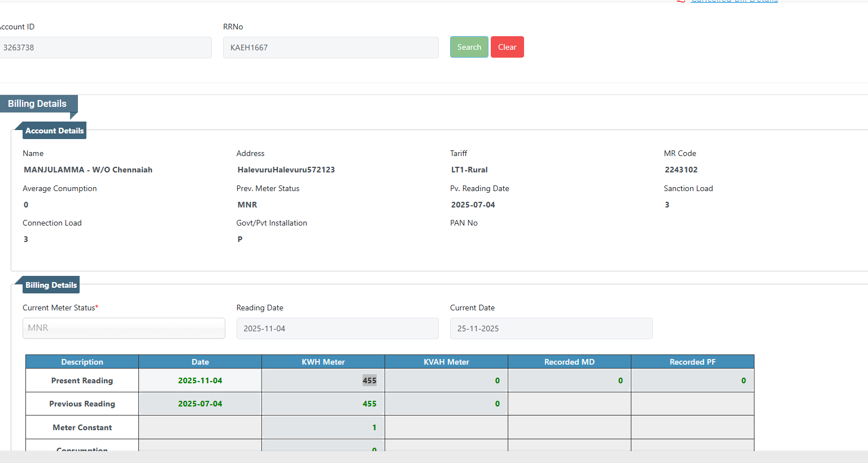Click the green Search button
The image size is (868, 463).
point(469,47)
